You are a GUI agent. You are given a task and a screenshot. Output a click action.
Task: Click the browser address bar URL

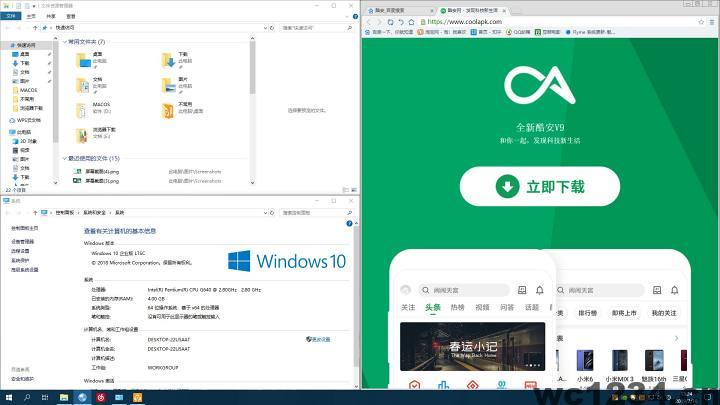[464, 22]
